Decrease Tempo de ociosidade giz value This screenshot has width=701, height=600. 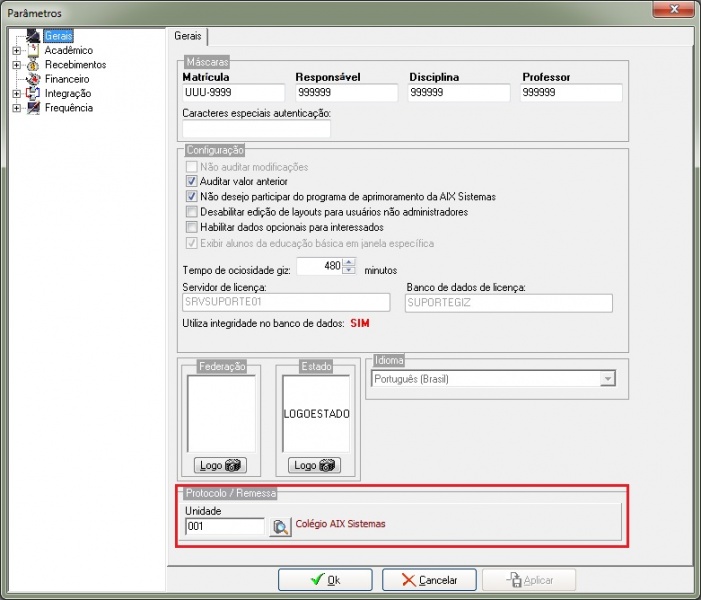click(x=350, y=270)
